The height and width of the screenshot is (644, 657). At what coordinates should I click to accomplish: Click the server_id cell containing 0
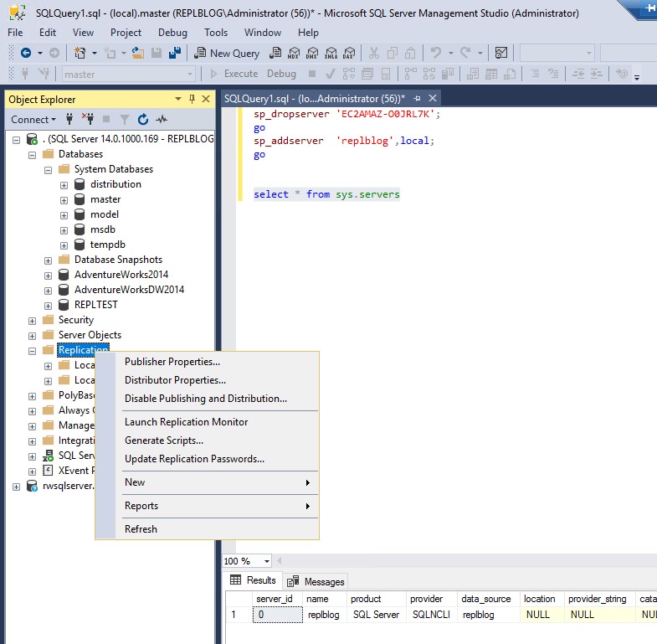[x=277, y=615]
